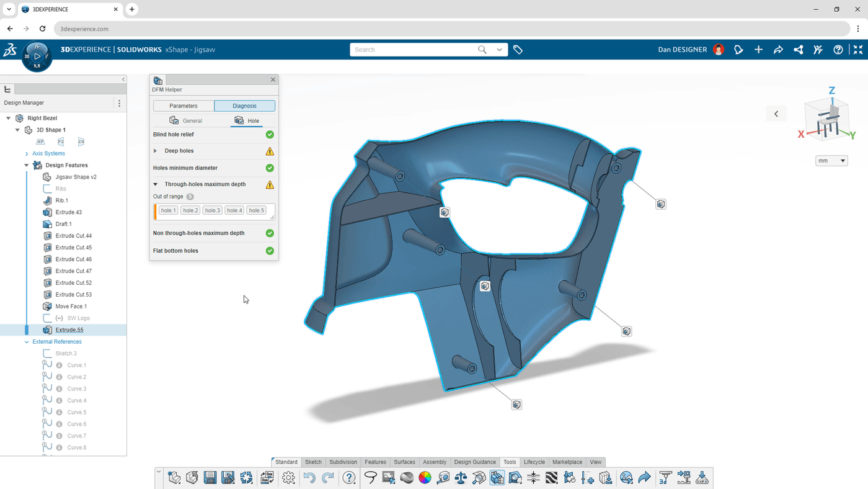Expand the Deep holes diagnosis section
868x489 pixels.
click(x=154, y=150)
